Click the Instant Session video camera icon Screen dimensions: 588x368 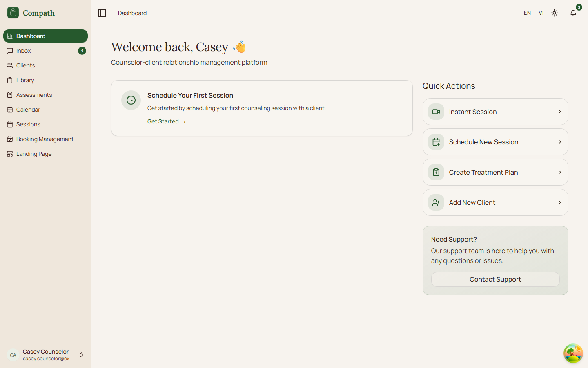436,112
